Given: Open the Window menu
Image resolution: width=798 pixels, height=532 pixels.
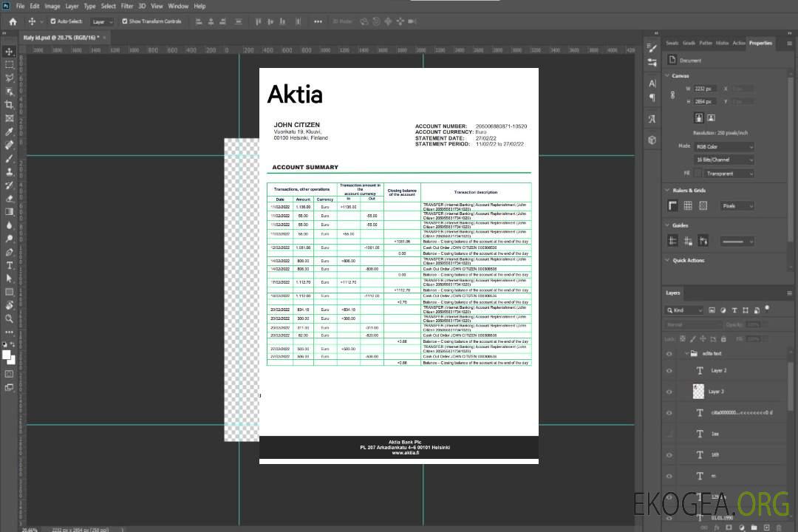Looking at the screenshot, I should coord(178,6).
